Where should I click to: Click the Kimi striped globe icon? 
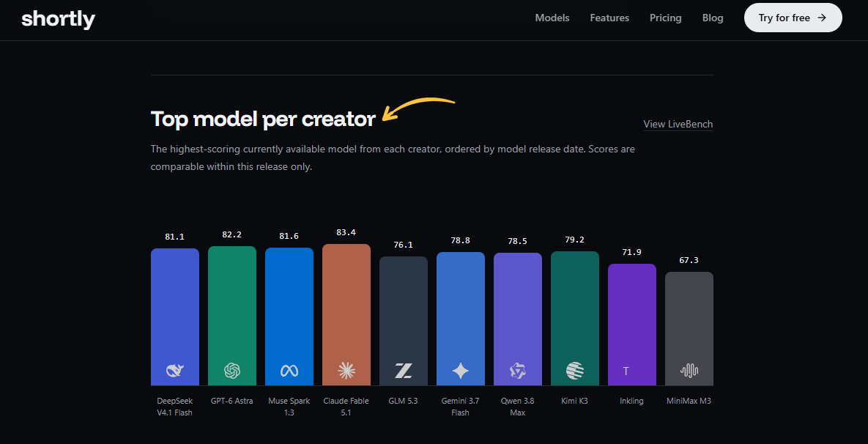574,371
